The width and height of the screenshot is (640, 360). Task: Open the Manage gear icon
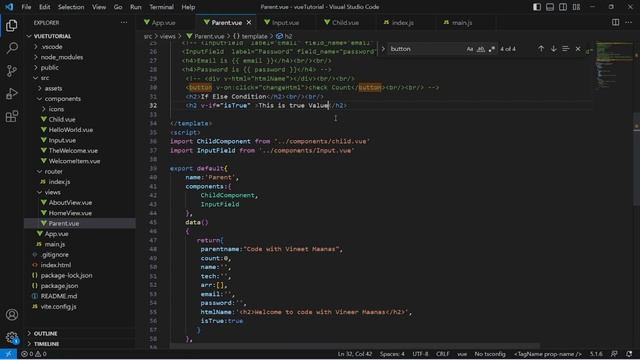click(x=11, y=337)
